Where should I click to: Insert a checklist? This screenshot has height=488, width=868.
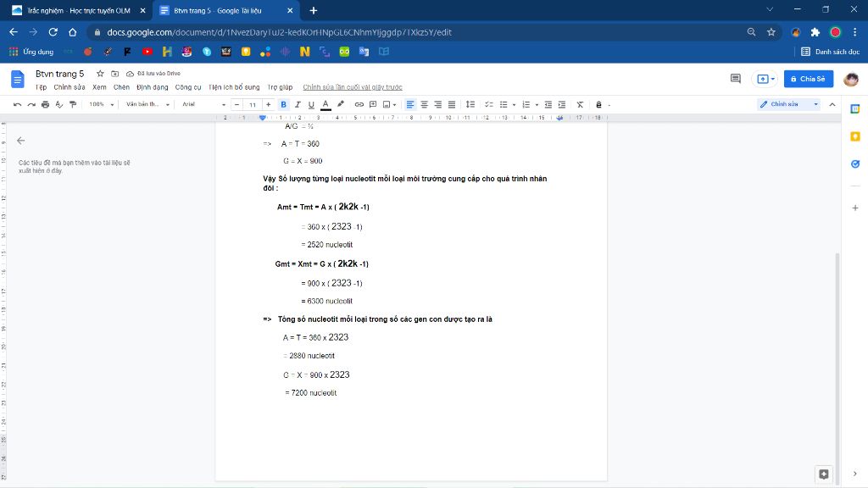click(489, 104)
